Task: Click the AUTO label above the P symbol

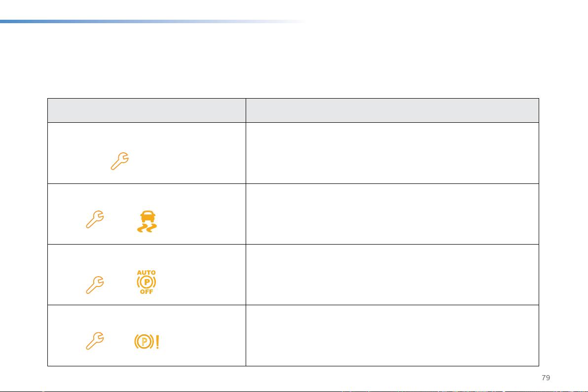Action: point(146,273)
